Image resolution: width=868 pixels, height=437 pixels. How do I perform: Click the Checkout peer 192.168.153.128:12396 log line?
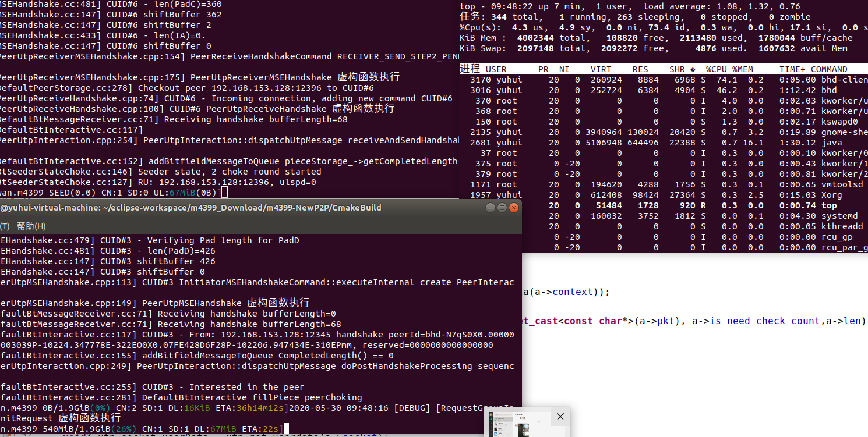pyautogui.click(x=186, y=88)
